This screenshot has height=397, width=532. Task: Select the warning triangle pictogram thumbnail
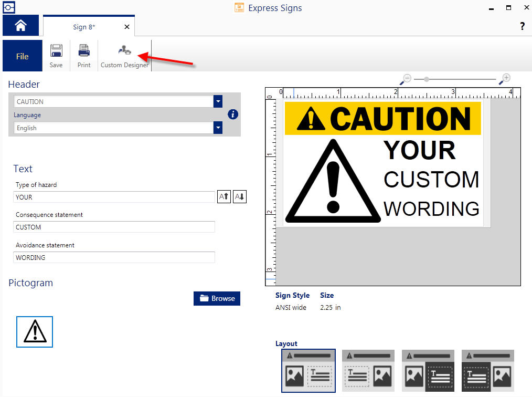(x=35, y=332)
